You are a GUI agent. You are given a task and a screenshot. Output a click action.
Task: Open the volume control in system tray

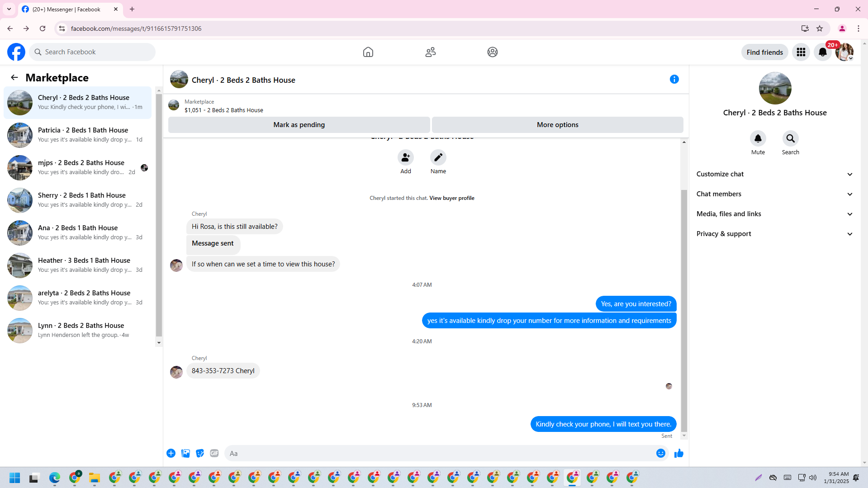tap(813, 478)
